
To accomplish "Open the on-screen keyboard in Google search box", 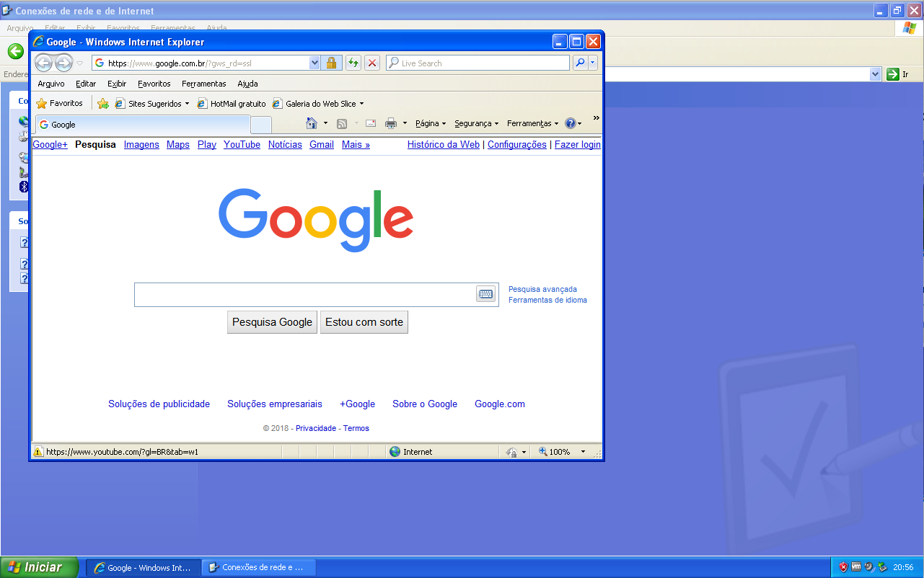I will click(485, 294).
